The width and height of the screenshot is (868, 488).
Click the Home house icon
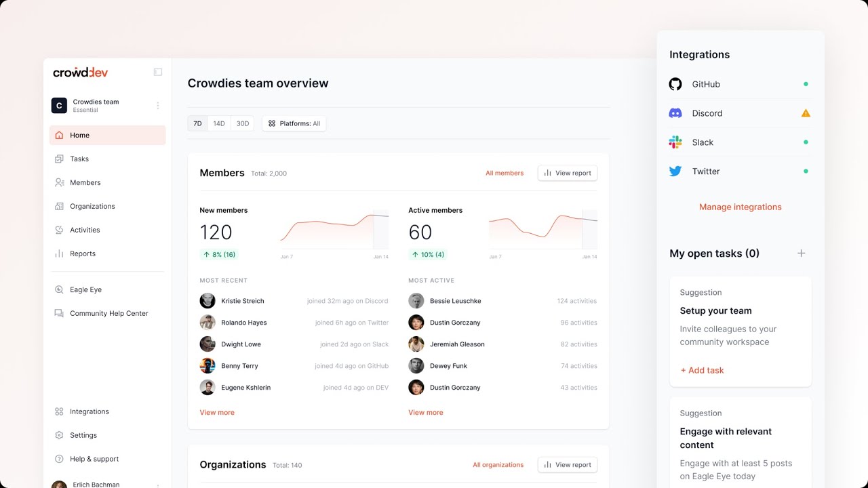point(59,135)
